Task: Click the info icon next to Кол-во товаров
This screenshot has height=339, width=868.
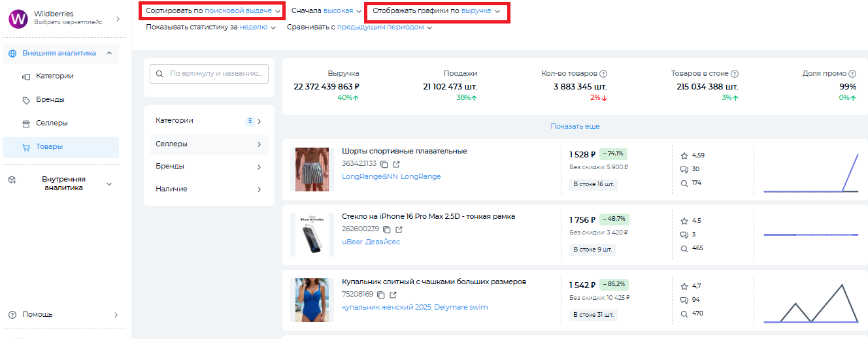Action: [603, 74]
